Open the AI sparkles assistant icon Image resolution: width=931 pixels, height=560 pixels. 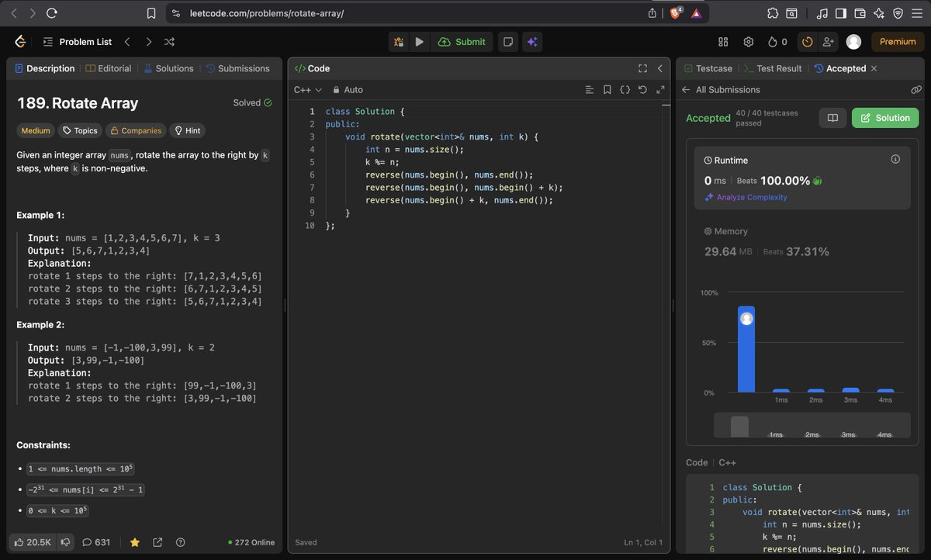click(x=532, y=42)
